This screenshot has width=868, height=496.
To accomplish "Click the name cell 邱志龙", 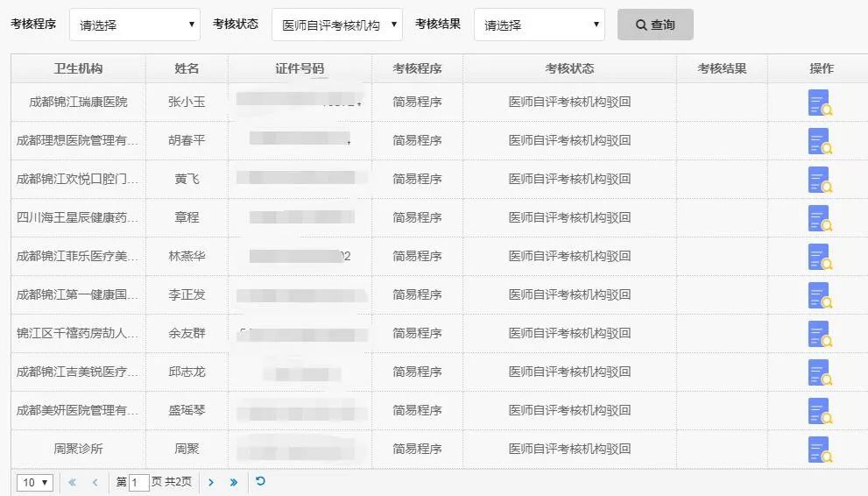I will 187,372.
